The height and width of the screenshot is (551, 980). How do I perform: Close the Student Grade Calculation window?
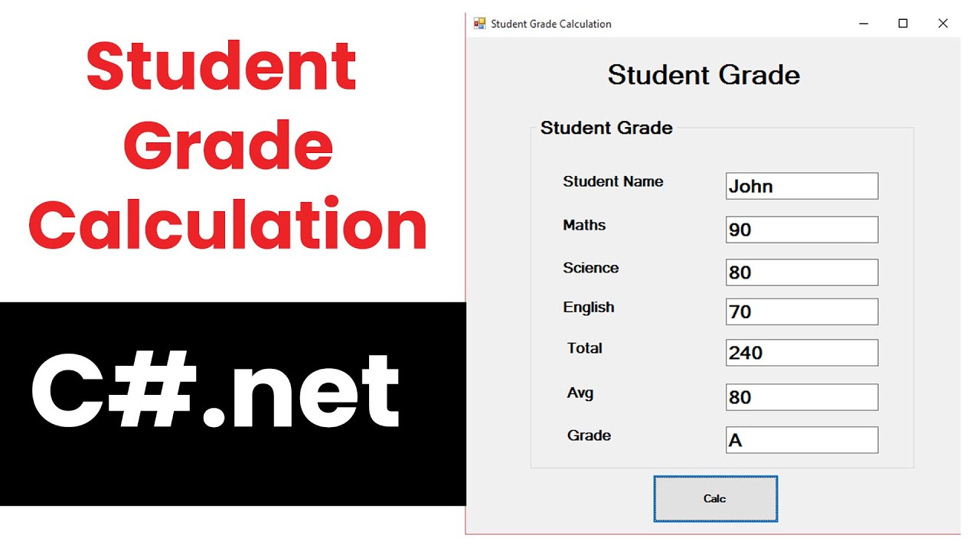pos(943,24)
